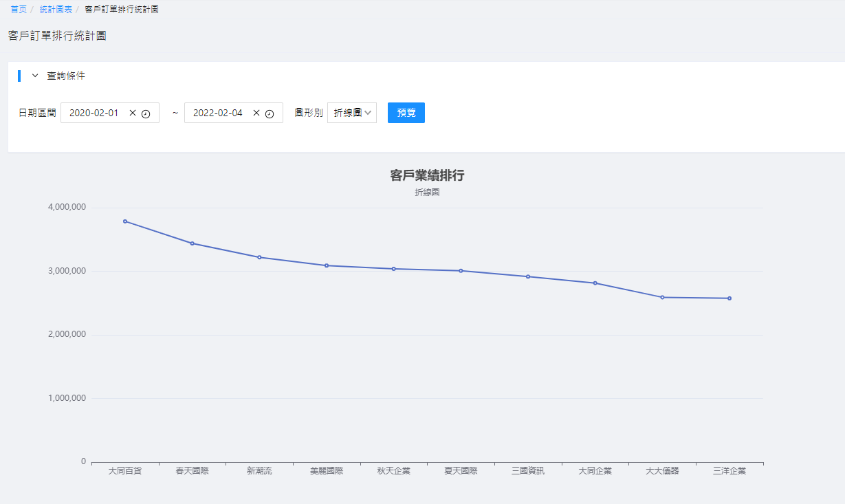Collapse the 查詢條件 section chevron

35,76
